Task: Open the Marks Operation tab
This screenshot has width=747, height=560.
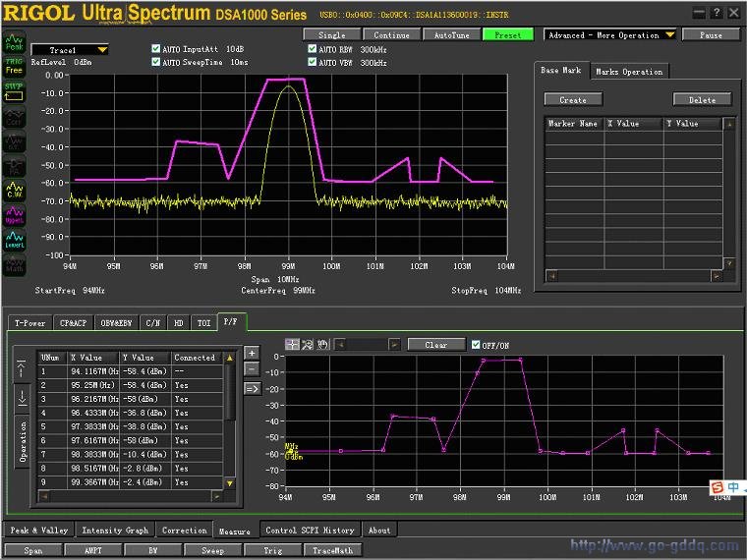Action: tap(629, 72)
